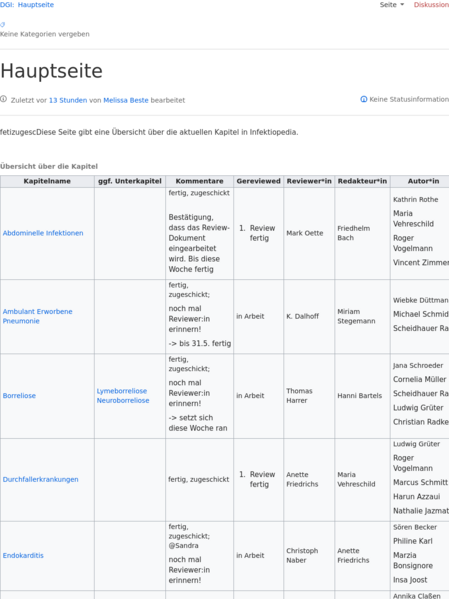
Task: Click author 'Insa Joost'
Action: (410, 580)
